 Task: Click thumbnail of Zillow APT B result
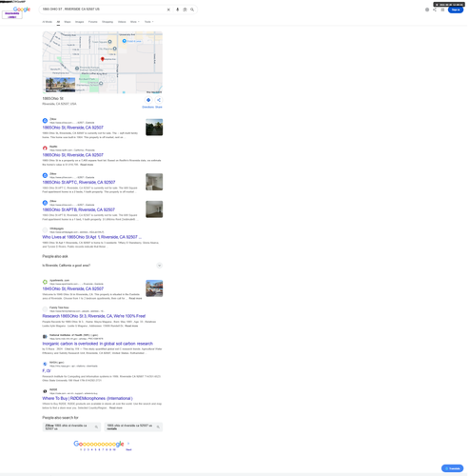(154, 209)
